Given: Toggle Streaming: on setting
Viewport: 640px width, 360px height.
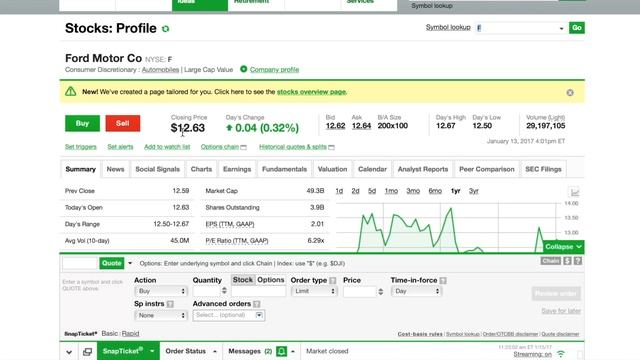Looking at the screenshot, I should click(x=532, y=354).
